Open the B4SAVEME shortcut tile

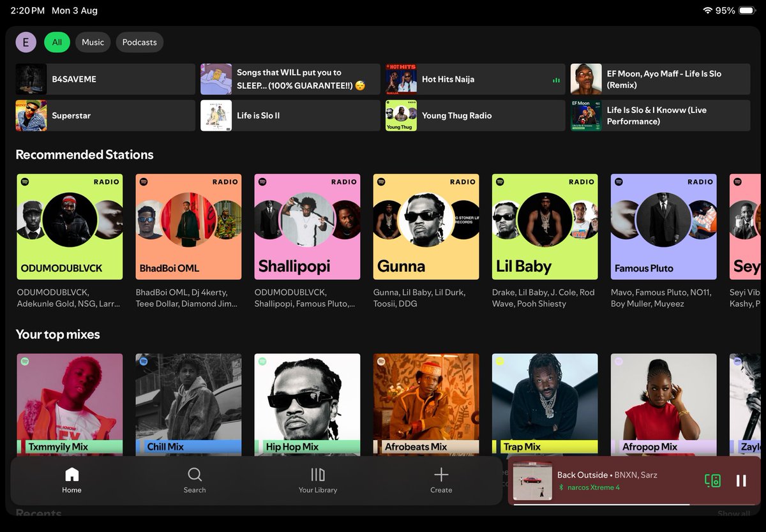105,79
